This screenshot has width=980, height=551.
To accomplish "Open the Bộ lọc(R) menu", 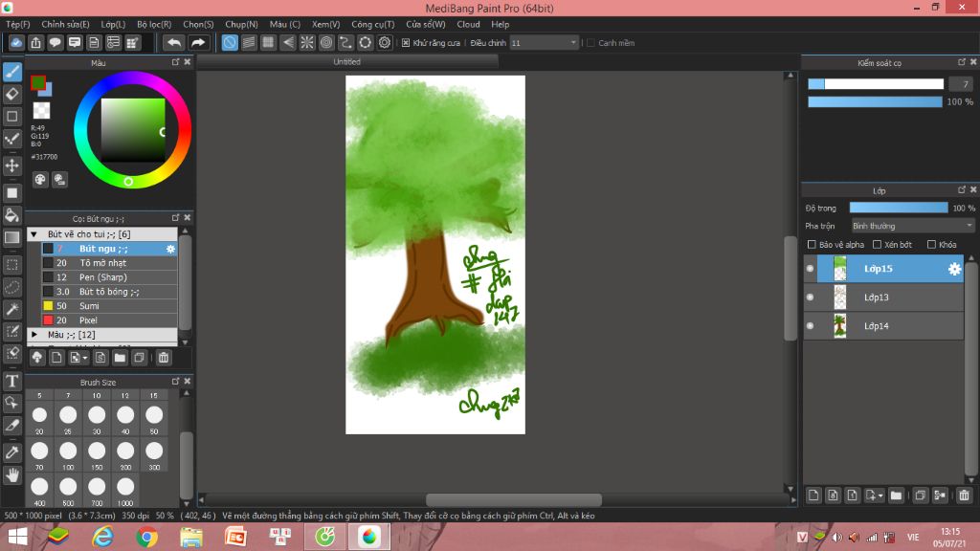I will pyautogui.click(x=154, y=24).
